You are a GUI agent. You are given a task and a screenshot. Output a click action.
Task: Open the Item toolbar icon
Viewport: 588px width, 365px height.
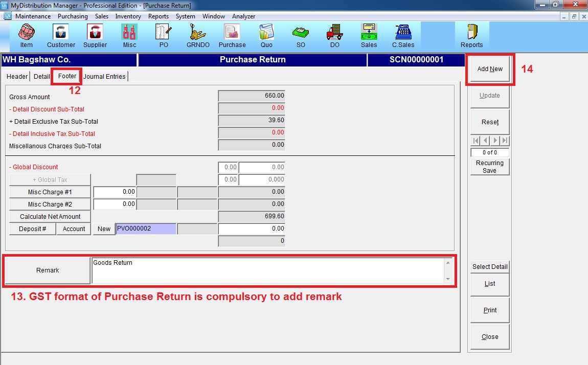click(27, 36)
